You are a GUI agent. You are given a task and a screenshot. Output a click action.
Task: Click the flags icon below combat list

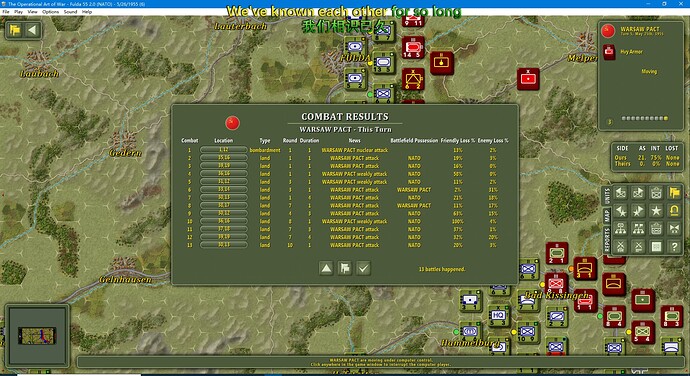click(x=345, y=268)
